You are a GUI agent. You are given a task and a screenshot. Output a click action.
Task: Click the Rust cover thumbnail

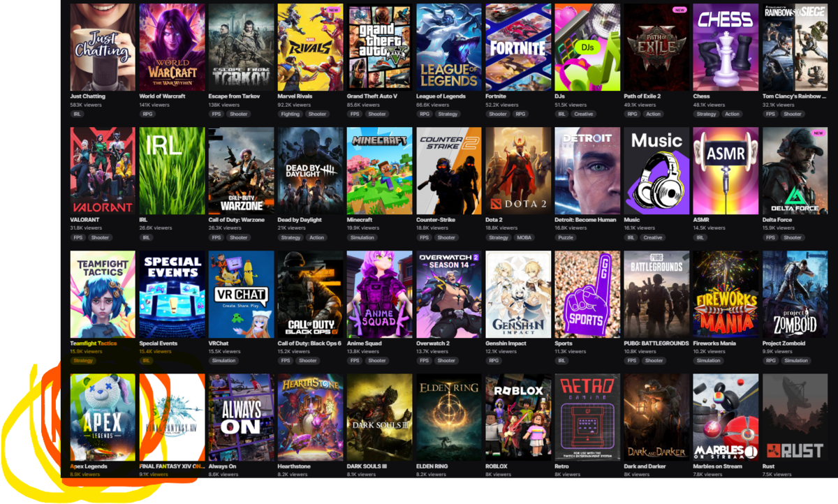795,417
